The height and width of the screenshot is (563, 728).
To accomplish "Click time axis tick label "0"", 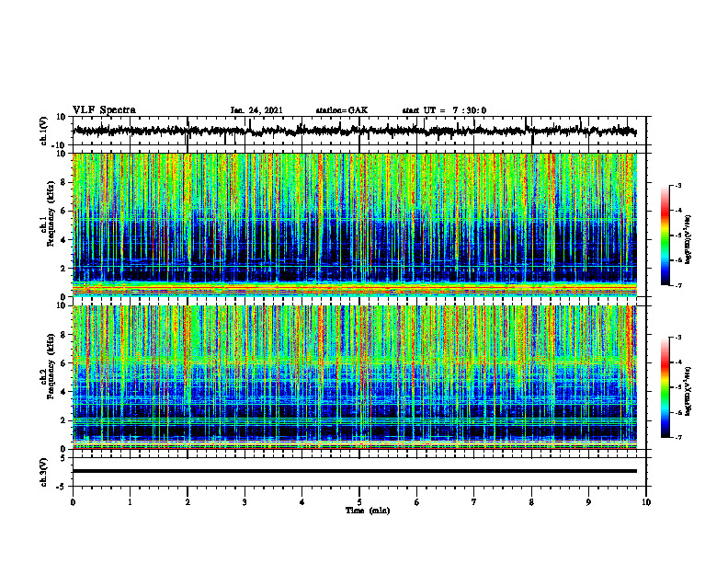I will pos(73,502).
